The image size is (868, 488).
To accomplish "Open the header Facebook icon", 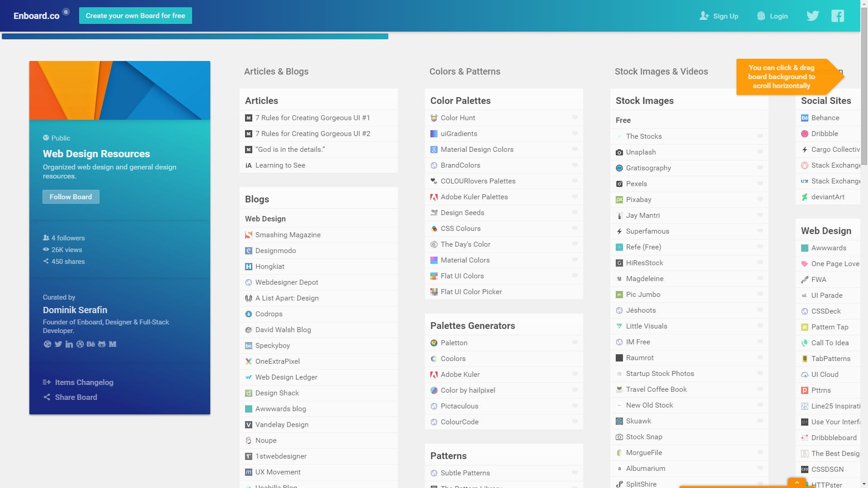I will coord(838,16).
